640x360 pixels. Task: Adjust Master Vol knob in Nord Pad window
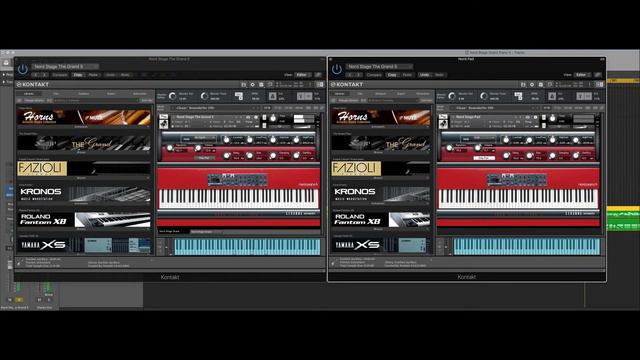[x=452, y=96]
